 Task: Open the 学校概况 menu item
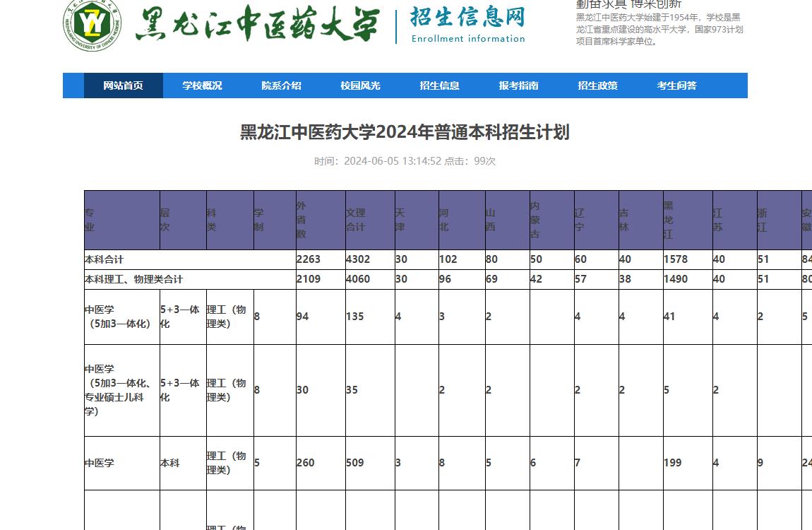(x=203, y=86)
